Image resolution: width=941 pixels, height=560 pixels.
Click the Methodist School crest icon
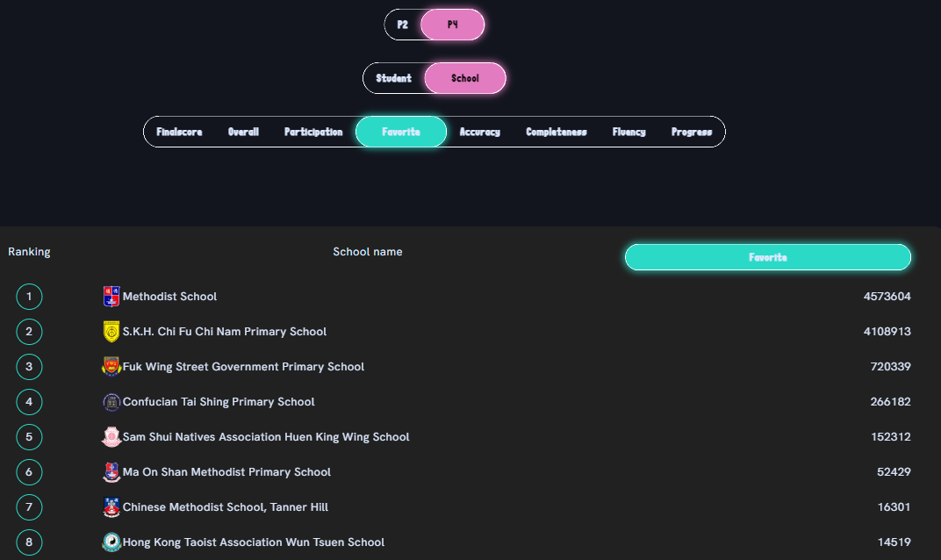tap(111, 297)
